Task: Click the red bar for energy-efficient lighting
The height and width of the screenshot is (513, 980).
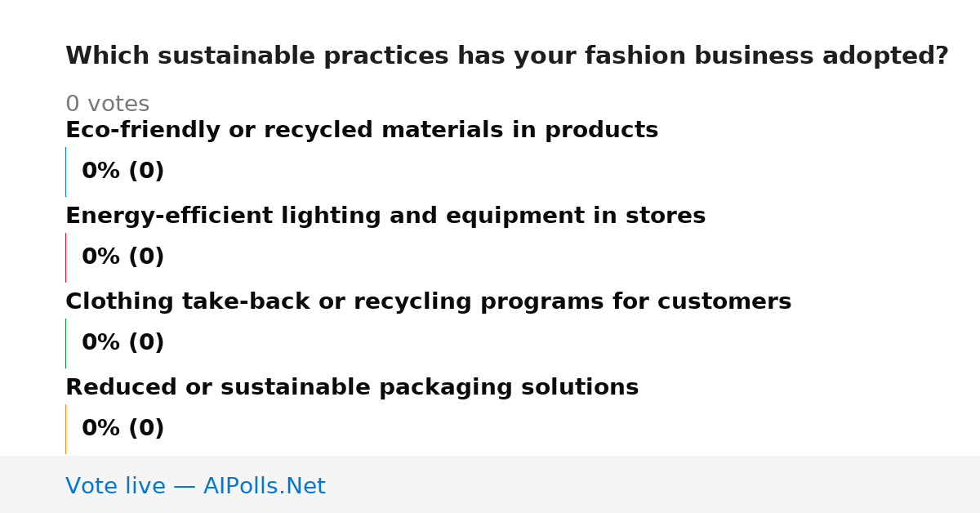Action: [x=65, y=257]
